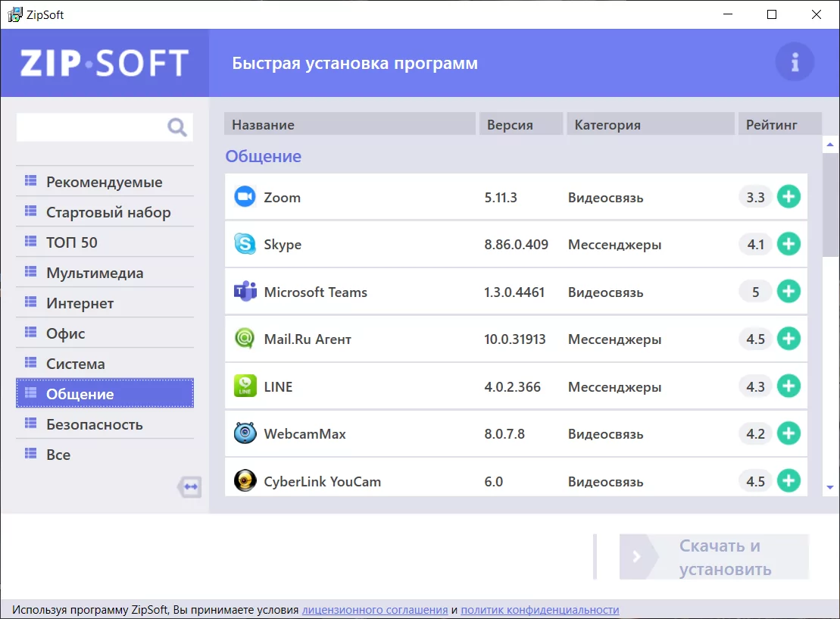The width and height of the screenshot is (840, 619).
Task: Click the Microsoft Teams app icon
Action: click(x=245, y=292)
